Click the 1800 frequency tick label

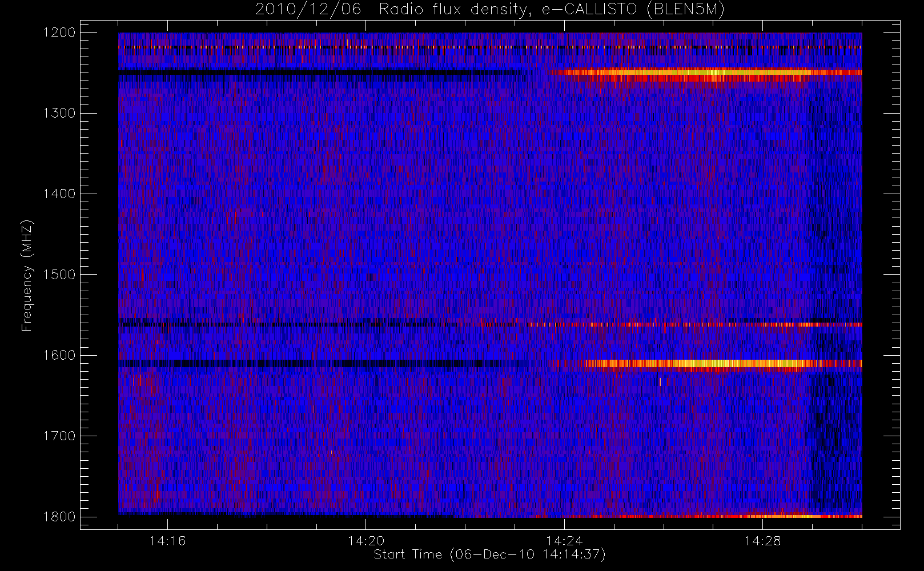pyautogui.click(x=59, y=517)
